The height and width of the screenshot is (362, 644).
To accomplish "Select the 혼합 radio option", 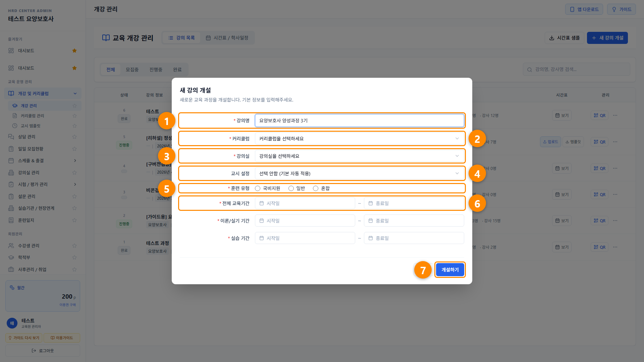I will 316,188.
